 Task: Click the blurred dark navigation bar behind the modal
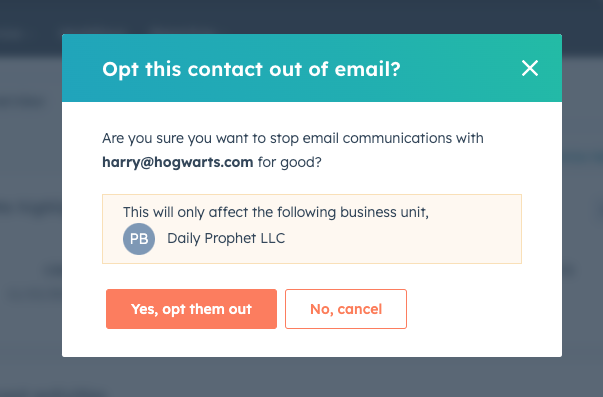(x=302, y=15)
